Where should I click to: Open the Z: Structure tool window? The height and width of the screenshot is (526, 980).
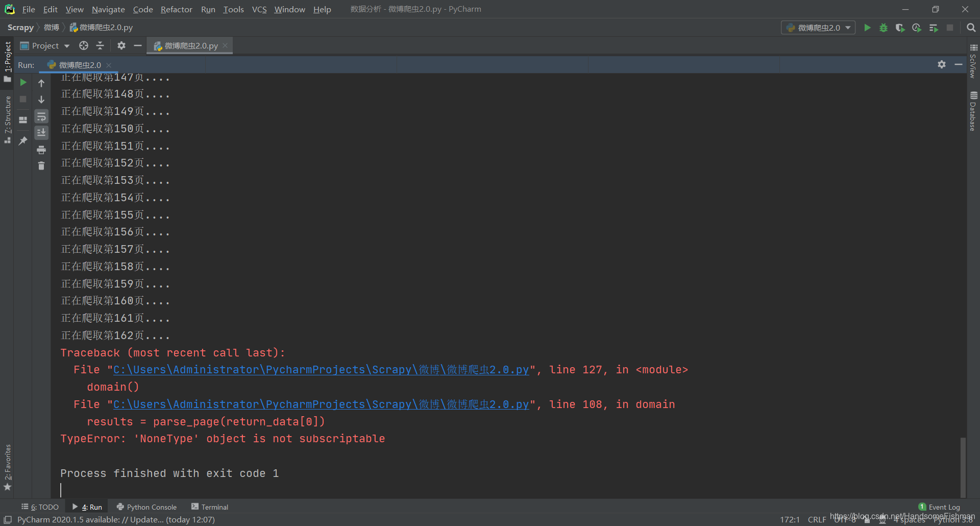coord(7,119)
